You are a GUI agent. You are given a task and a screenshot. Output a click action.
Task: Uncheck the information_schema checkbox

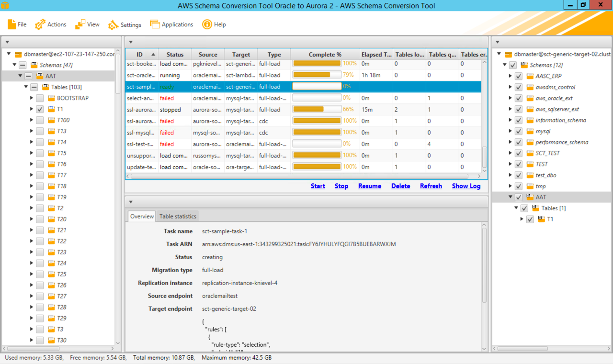coord(519,120)
